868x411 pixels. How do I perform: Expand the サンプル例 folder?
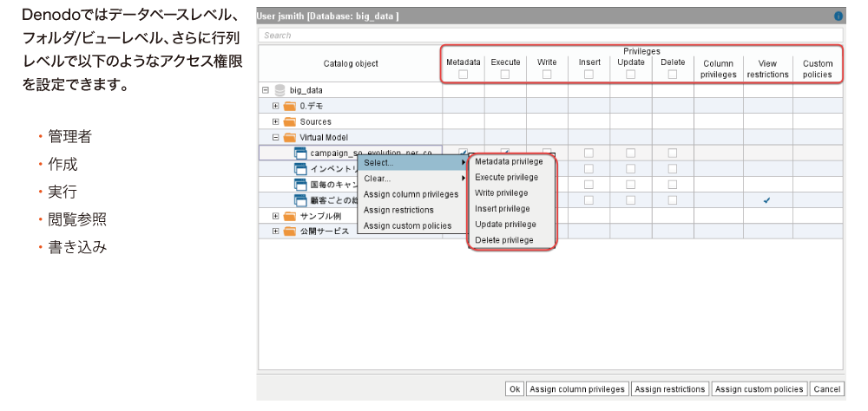pos(276,216)
